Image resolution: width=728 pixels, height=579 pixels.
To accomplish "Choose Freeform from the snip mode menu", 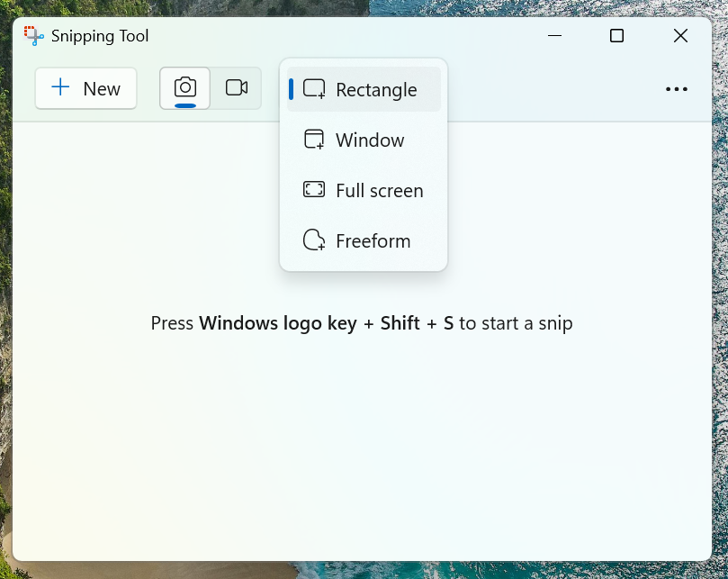I will (373, 241).
